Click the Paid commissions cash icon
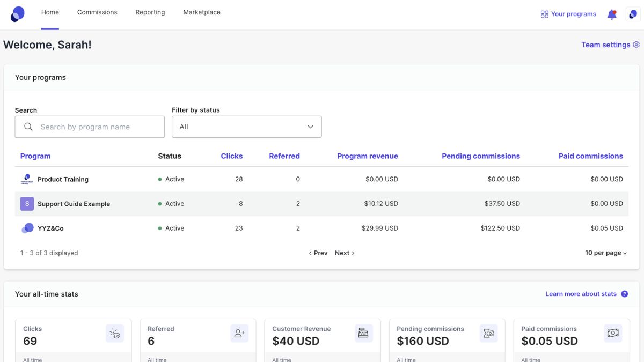Viewport: 644px width, 362px height. (x=613, y=333)
